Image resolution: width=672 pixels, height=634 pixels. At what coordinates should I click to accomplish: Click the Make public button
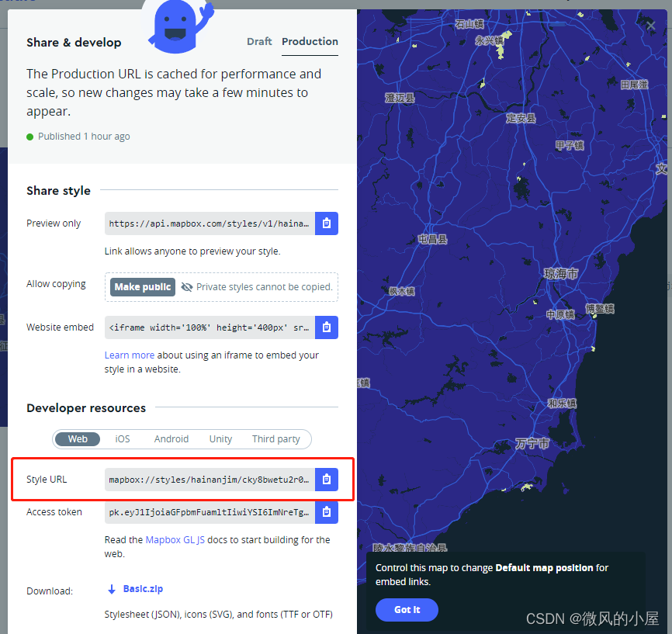(x=143, y=287)
